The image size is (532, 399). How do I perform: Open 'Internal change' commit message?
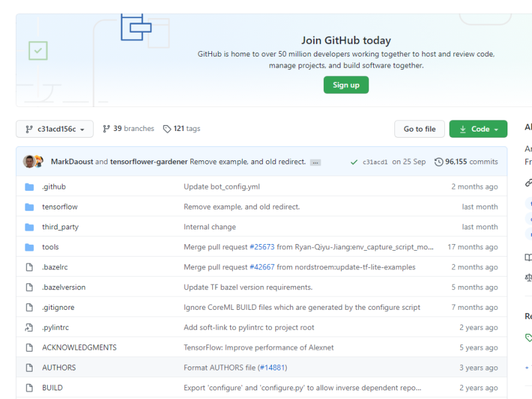click(x=209, y=227)
